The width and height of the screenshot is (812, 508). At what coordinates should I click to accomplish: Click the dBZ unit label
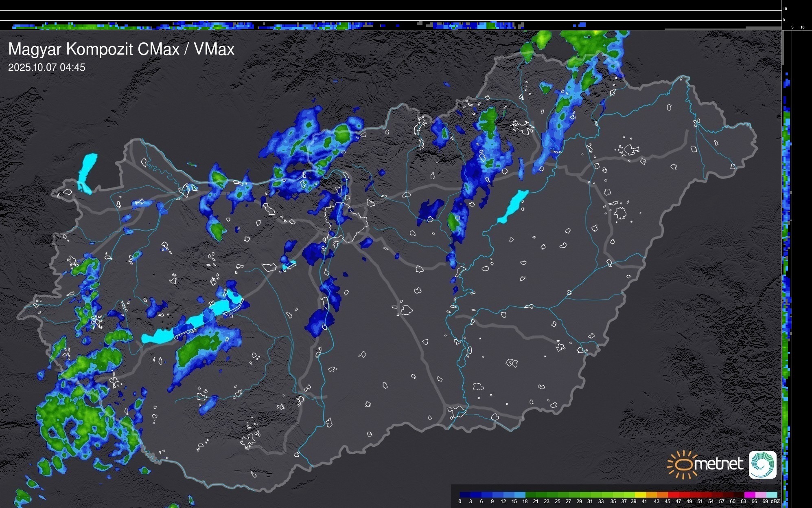(x=775, y=501)
